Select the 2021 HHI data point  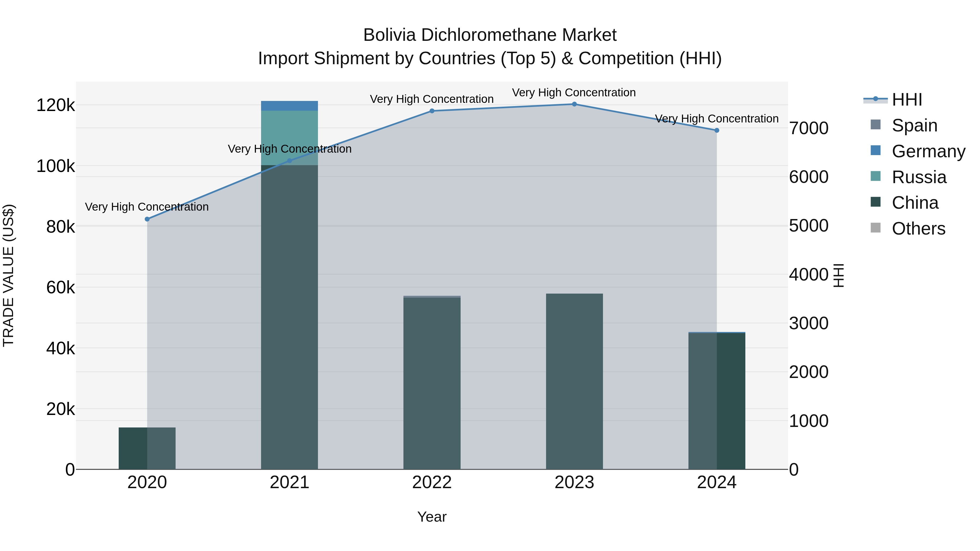(x=290, y=161)
